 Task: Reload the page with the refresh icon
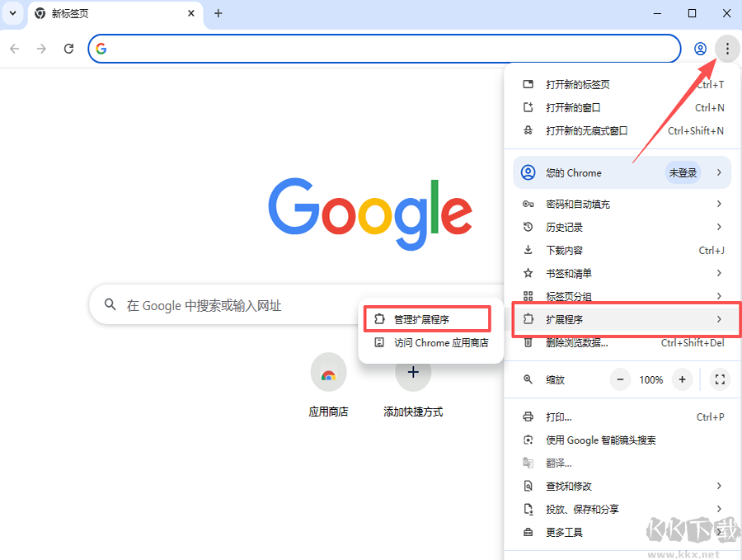[x=68, y=49]
